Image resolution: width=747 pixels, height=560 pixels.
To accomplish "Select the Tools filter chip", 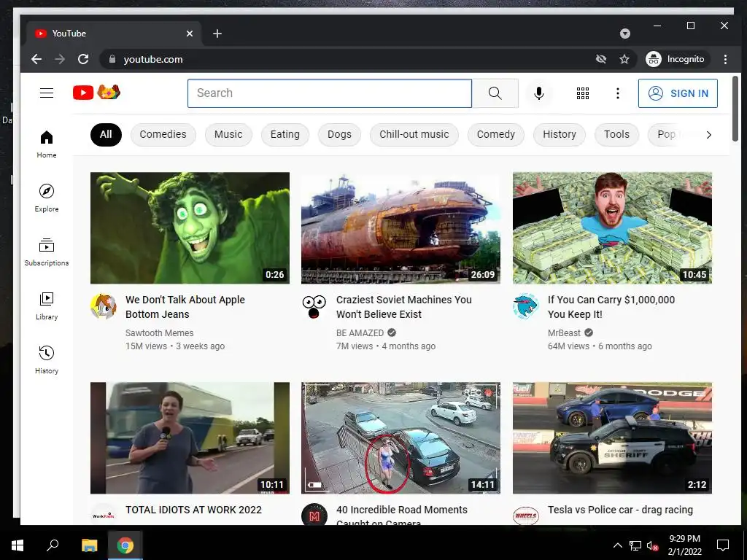I will [x=616, y=134].
